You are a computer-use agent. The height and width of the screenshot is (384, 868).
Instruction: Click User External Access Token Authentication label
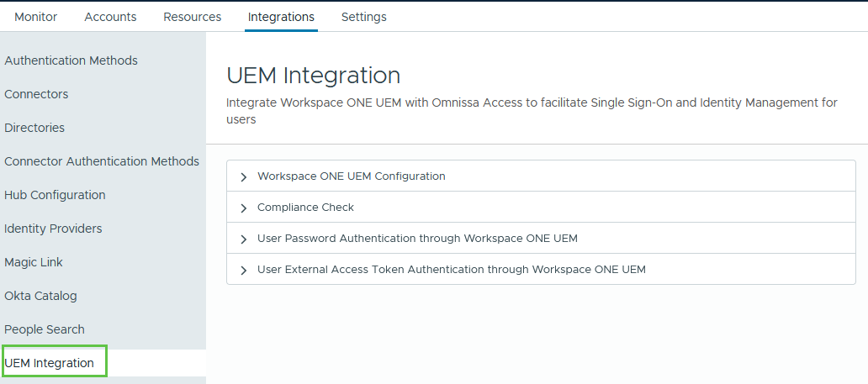point(451,270)
